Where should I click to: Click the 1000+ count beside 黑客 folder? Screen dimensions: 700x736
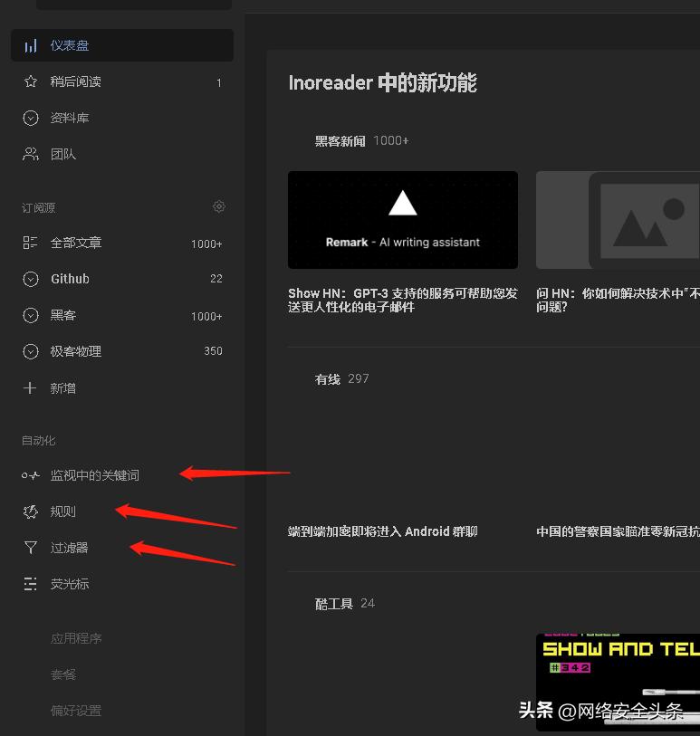click(206, 316)
